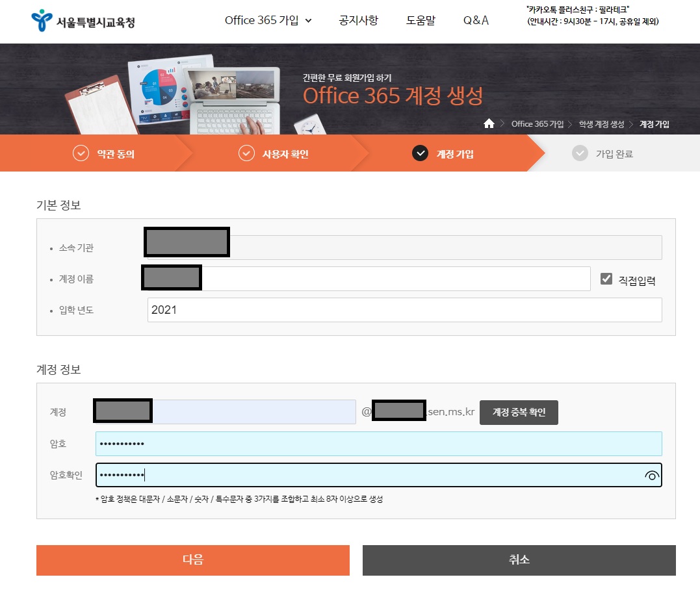Focus the 계정 이름 input field

click(369, 279)
